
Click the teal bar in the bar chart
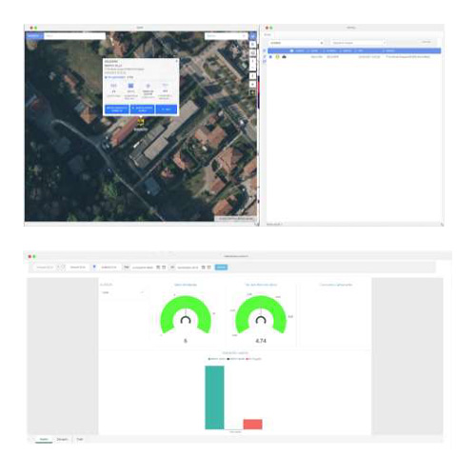pyautogui.click(x=214, y=398)
